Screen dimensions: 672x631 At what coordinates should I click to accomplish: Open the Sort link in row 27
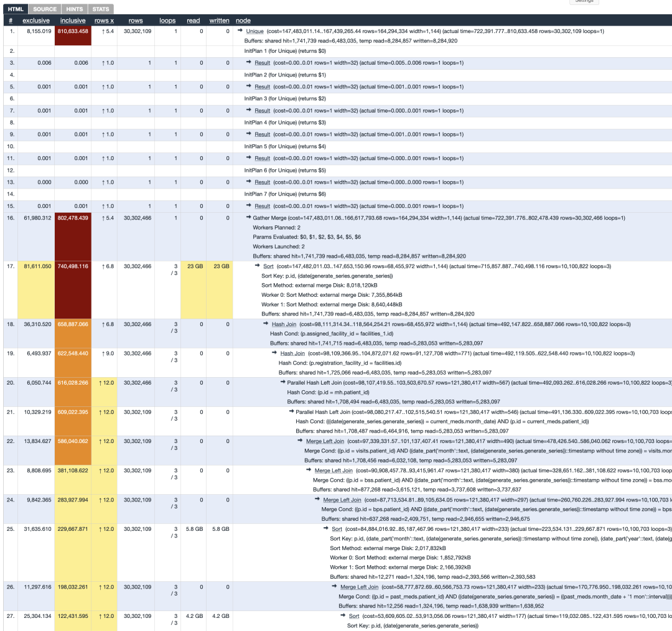coord(354,617)
